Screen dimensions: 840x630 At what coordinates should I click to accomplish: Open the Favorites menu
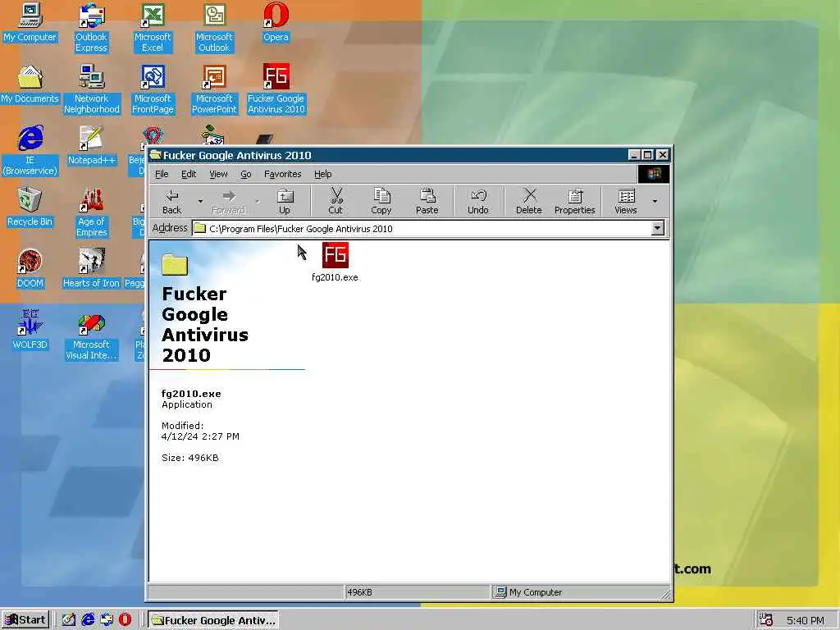[283, 174]
